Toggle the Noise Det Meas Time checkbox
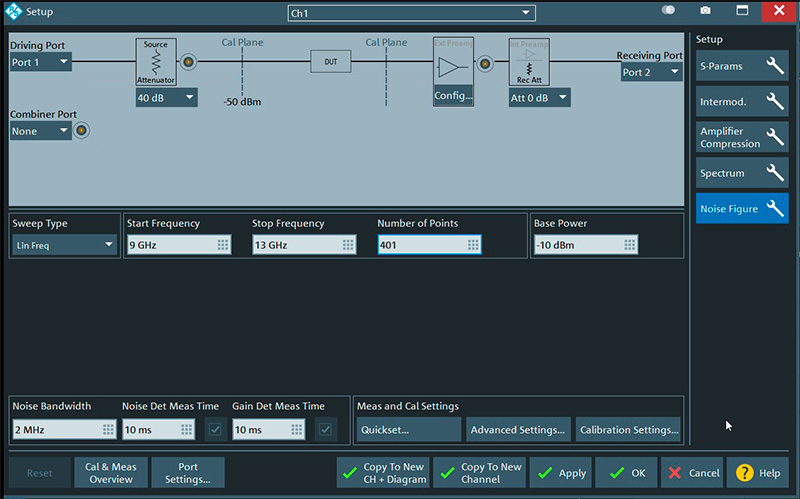 coord(215,429)
